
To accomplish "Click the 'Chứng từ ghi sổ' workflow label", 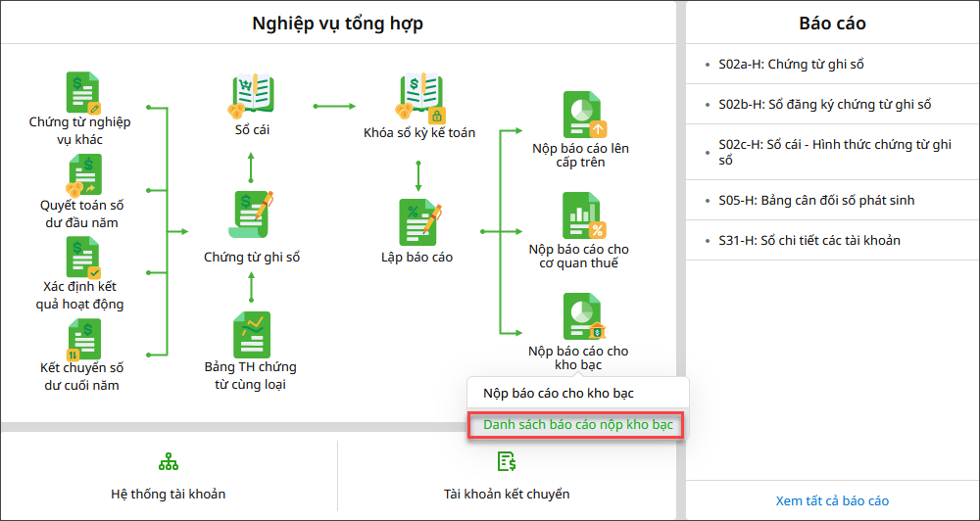I will (x=252, y=257).
